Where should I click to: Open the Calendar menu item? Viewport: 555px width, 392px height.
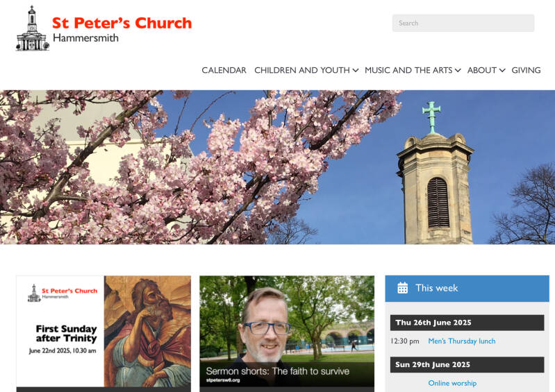(224, 70)
